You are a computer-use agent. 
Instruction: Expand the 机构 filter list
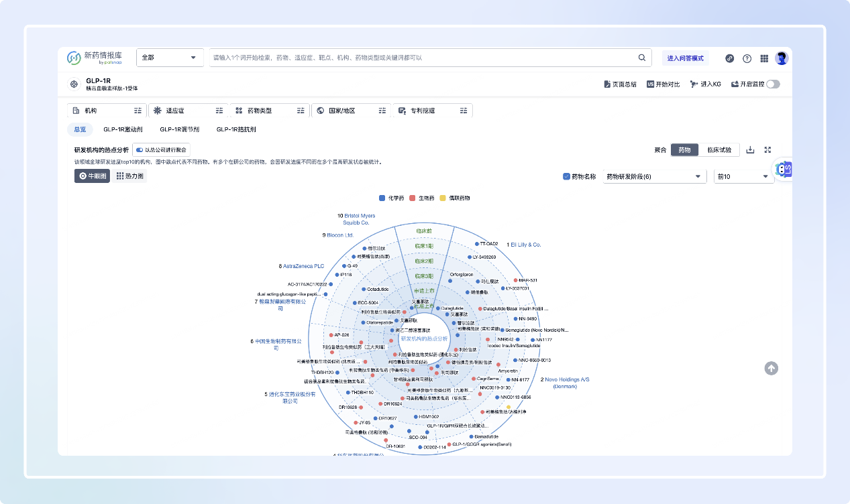138,111
